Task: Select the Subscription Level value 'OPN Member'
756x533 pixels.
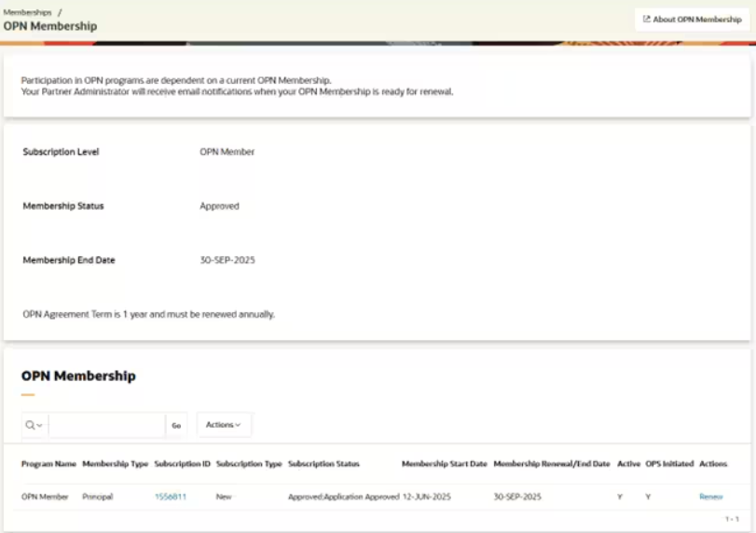Action: (x=227, y=152)
